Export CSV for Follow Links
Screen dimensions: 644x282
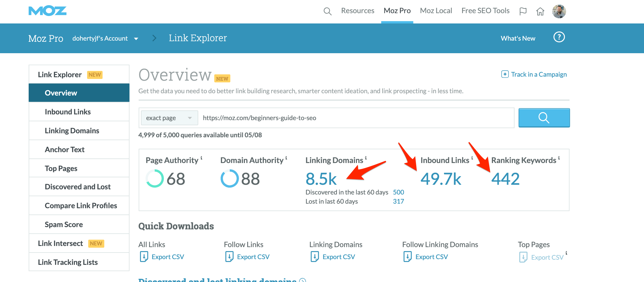point(253,257)
